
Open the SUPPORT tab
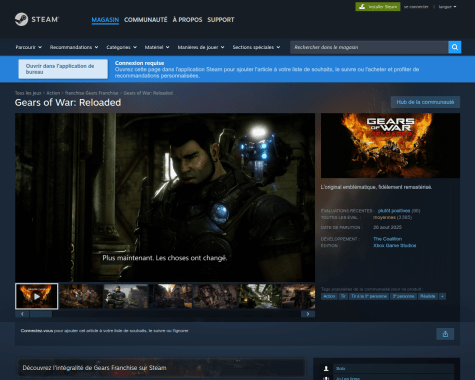[221, 20]
